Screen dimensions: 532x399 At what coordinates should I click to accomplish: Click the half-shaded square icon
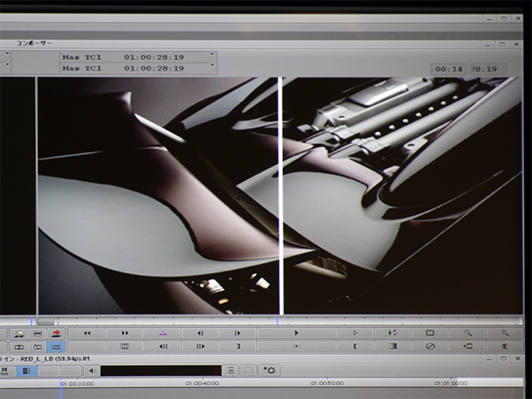coord(393,347)
